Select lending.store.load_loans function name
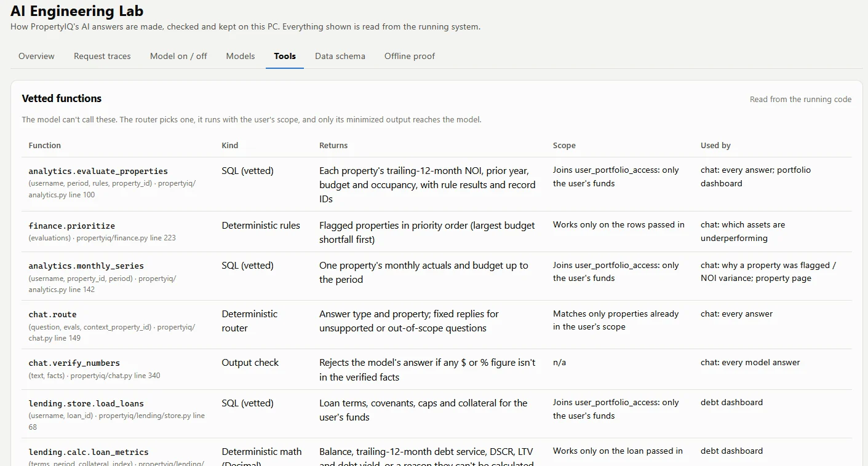This screenshot has width=868, height=466. (x=86, y=404)
